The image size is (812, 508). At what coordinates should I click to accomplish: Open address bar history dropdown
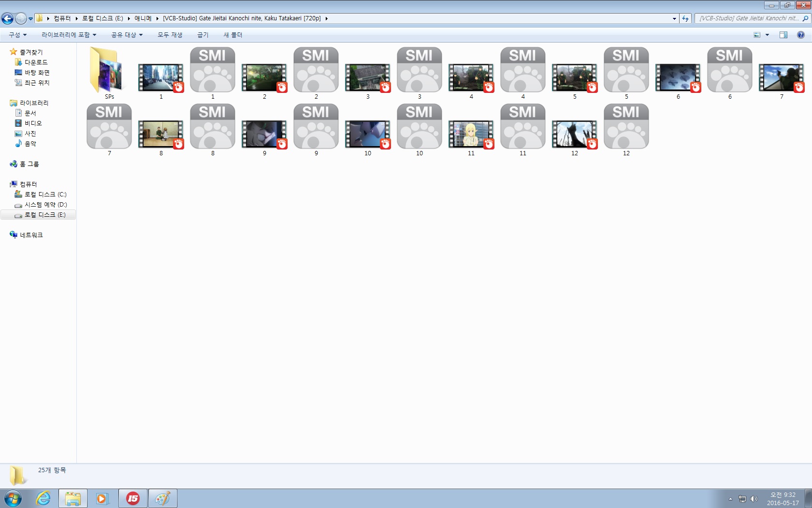coord(674,18)
